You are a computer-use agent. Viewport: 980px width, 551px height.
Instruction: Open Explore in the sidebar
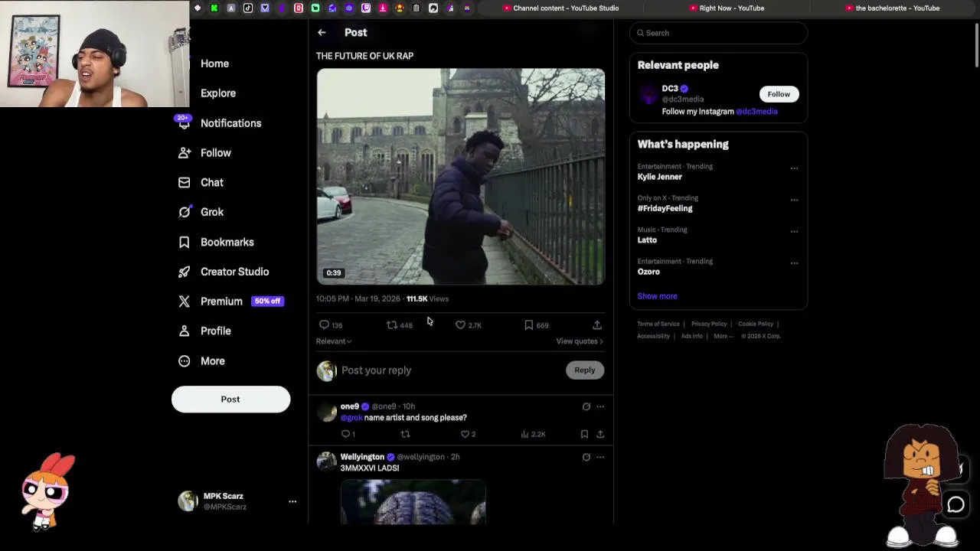[218, 93]
